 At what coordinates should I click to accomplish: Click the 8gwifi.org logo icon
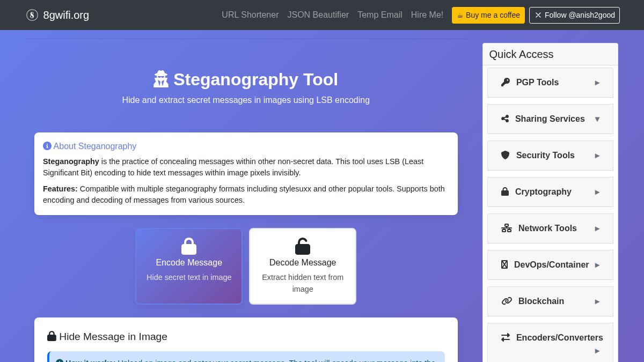pos(32,15)
